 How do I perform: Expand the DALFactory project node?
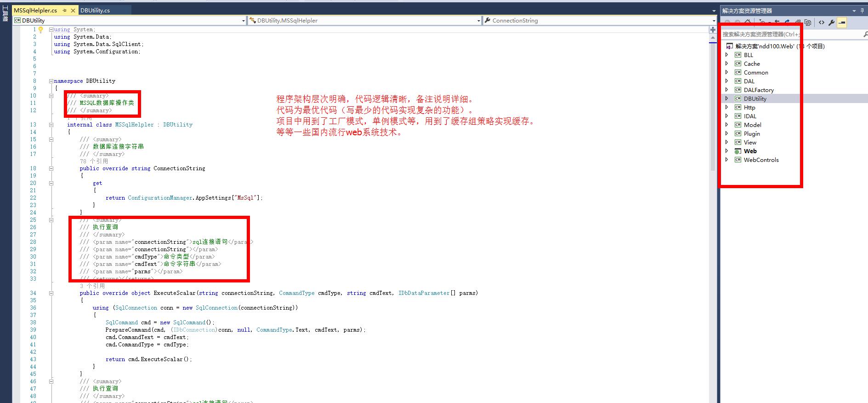(726, 90)
